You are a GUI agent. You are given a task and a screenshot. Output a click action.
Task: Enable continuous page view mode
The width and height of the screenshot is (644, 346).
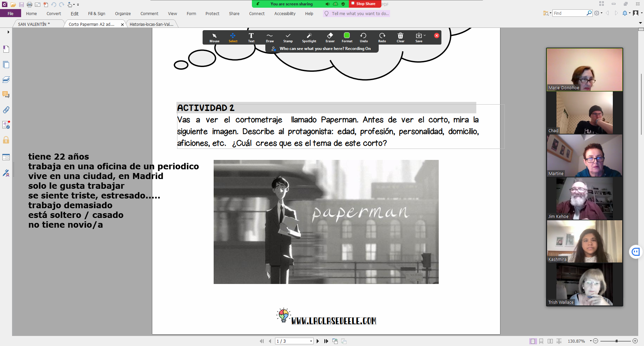(x=541, y=341)
